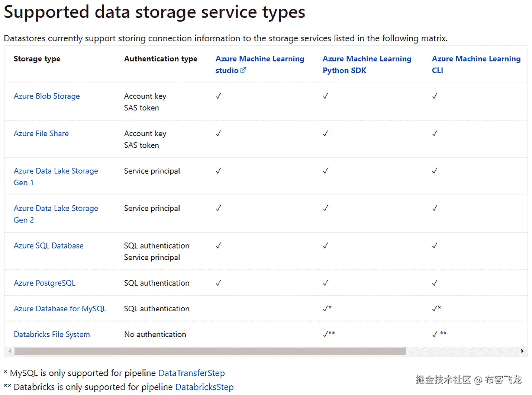Click the scrollbar left arrow

(x=10, y=351)
